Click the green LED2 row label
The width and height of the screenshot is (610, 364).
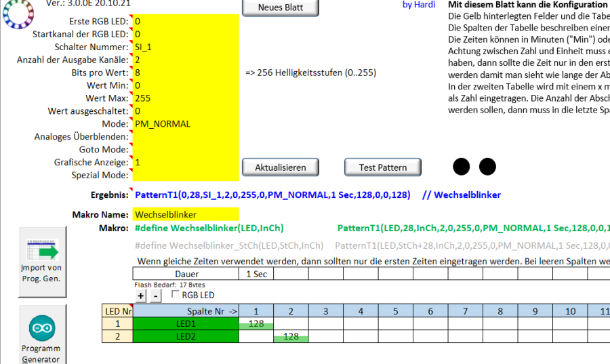[186, 337]
